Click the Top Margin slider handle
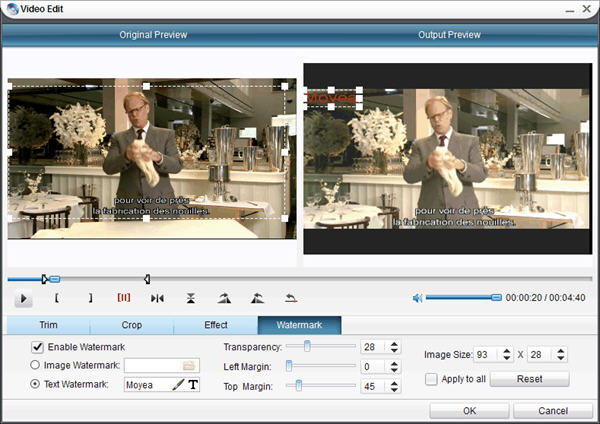 pos(299,385)
